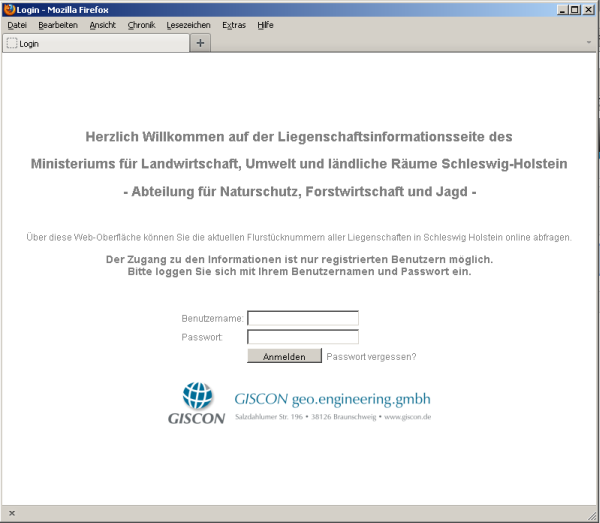Image resolution: width=600 pixels, height=523 pixels.
Task: Open the Hilfe menu
Action: coord(265,25)
